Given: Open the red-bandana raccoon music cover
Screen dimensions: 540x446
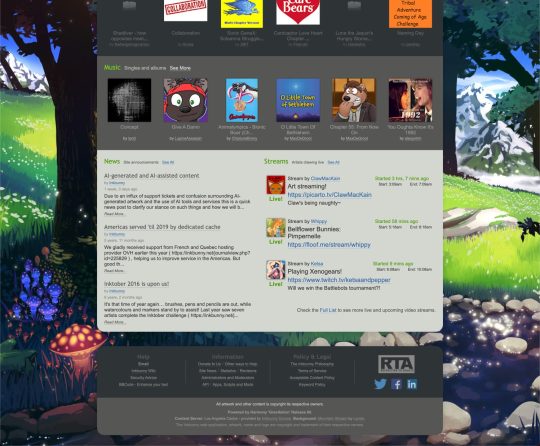Looking at the screenshot, I should (x=185, y=100).
